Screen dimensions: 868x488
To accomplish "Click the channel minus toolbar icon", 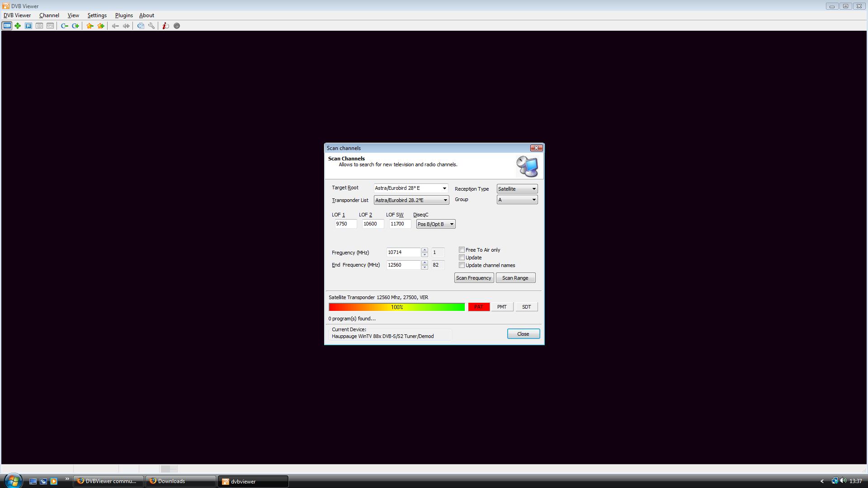I will click(65, 26).
